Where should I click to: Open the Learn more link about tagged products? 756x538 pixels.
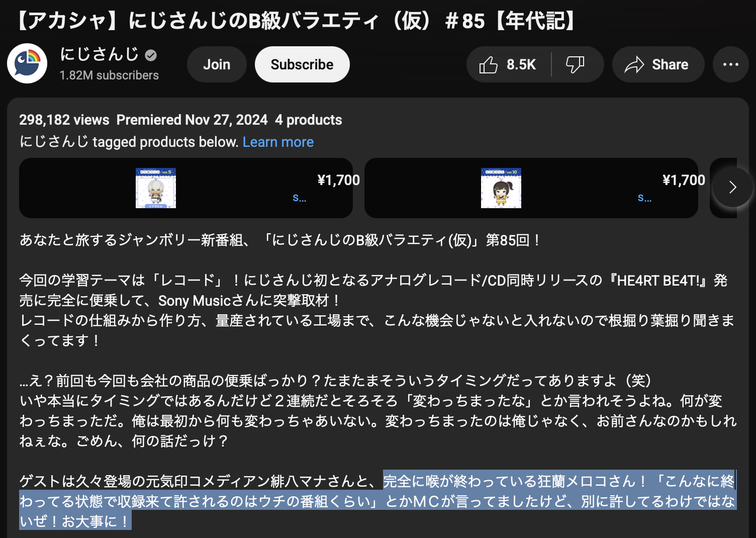[x=278, y=142]
